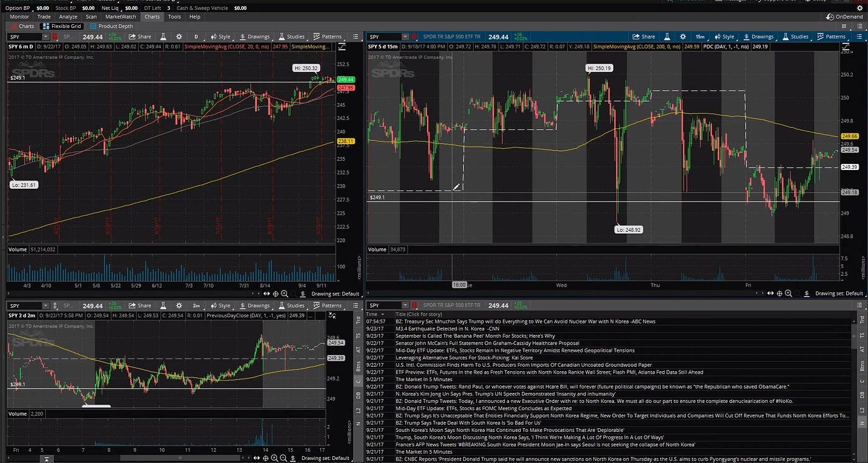Switch to the MarketWatch tab

tap(120, 17)
